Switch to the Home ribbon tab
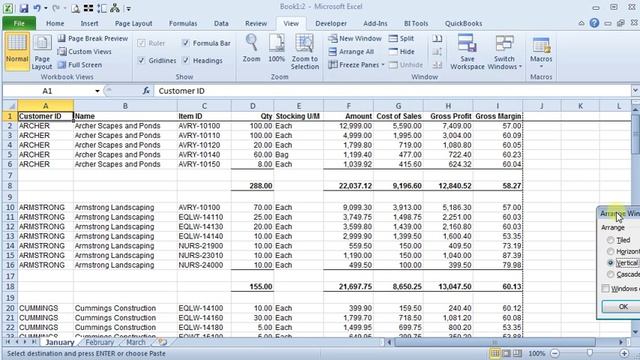 pos(55,23)
